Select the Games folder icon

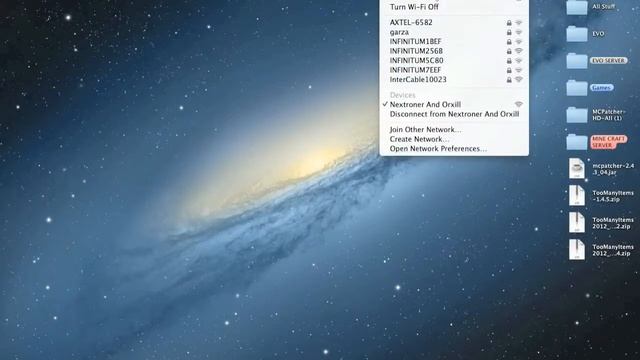[x=577, y=88]
